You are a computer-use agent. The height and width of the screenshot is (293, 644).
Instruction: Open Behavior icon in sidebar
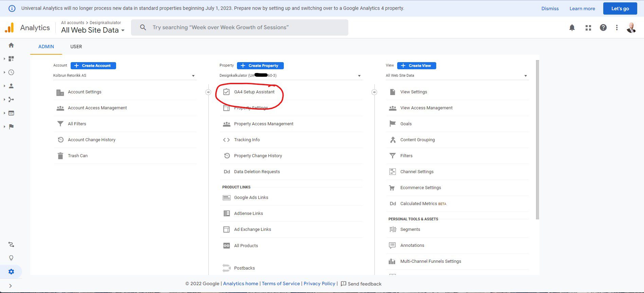(x=11, y=113)
